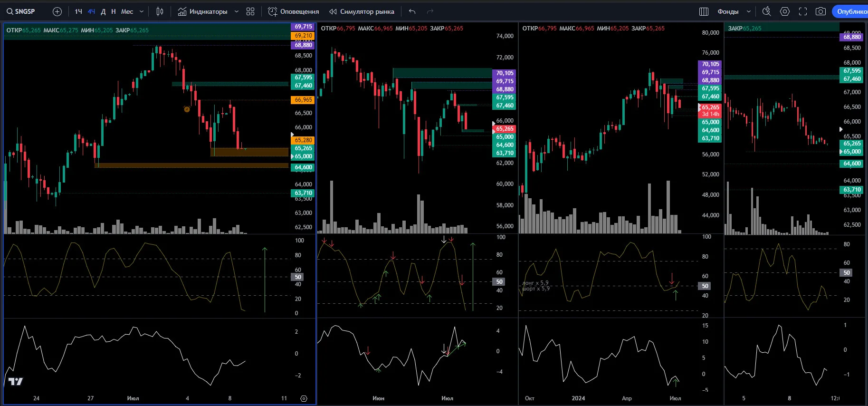Open the Индикаторы panel
Image resolution: width=868 pixels, height=406 pixels.
pos(202,11)
